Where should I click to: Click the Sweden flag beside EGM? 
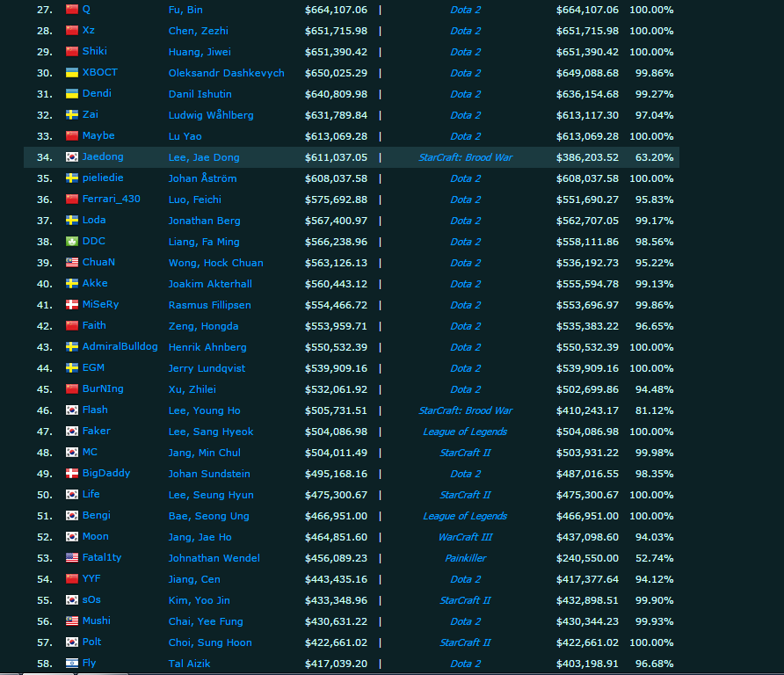72,368
